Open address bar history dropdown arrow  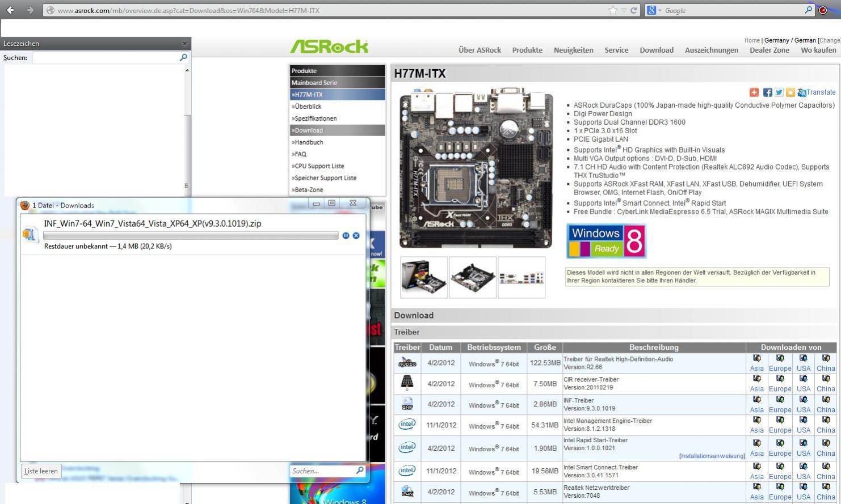click(x=624, y=10)
